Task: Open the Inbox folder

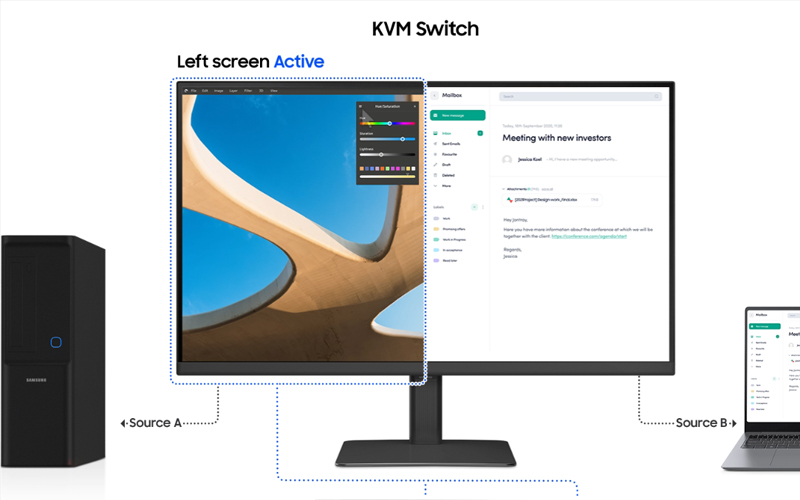Action: tap(446, 133)
